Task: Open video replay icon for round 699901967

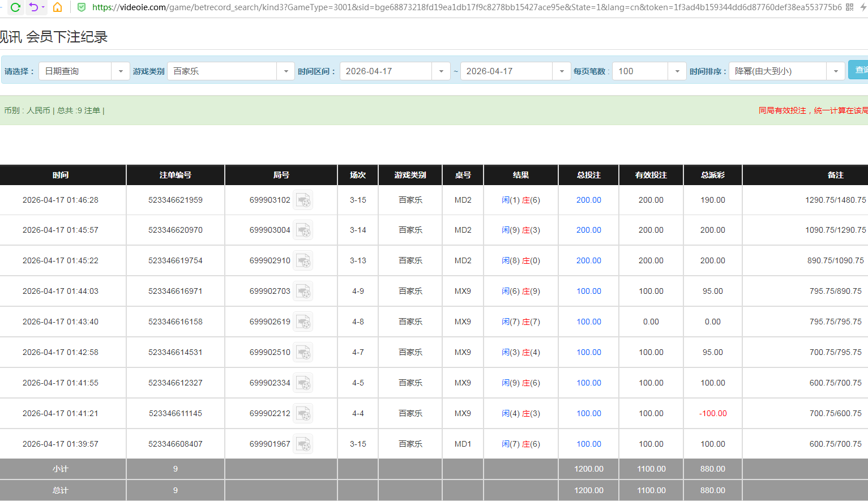Action: (303, 444)
